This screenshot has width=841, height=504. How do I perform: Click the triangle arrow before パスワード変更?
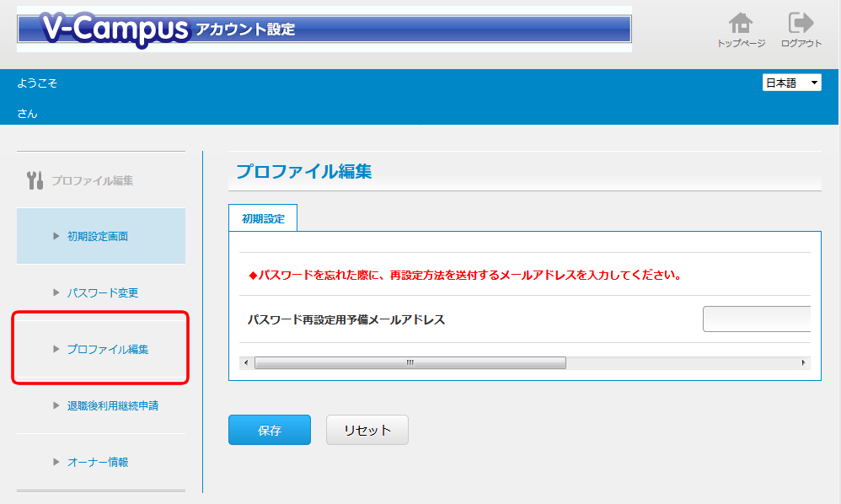[x=56, y=292]
